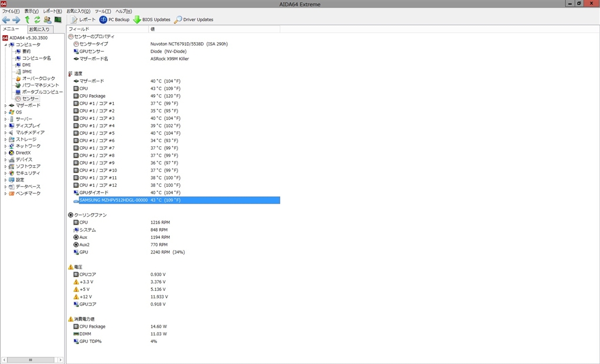Switch to the お気に入り tab in sidebar
This screenshot has height=364, width=600.
pos(39,29)
